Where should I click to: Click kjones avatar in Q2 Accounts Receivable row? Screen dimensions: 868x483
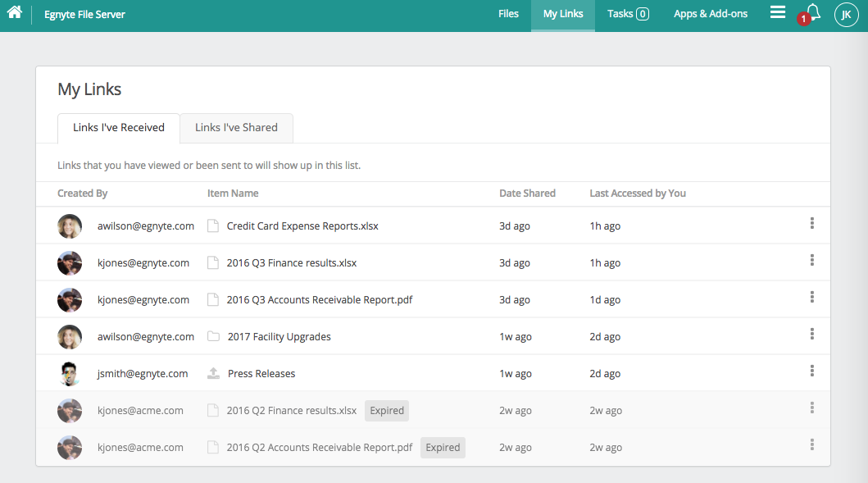point(70,448)
